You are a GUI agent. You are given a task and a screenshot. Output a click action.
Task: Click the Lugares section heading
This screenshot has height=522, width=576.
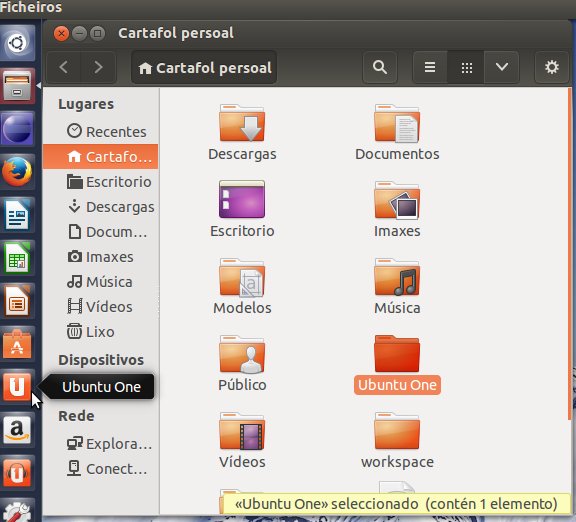pos(86,104)
